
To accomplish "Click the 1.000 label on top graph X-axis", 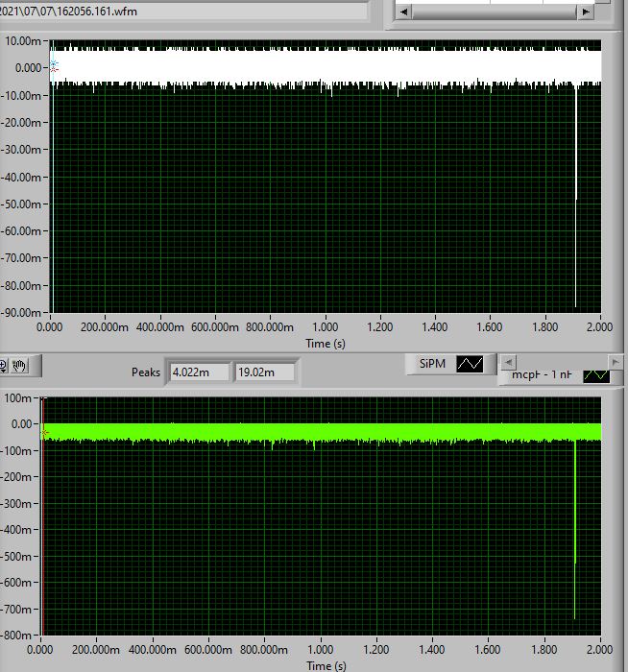I will coord(326,327).
